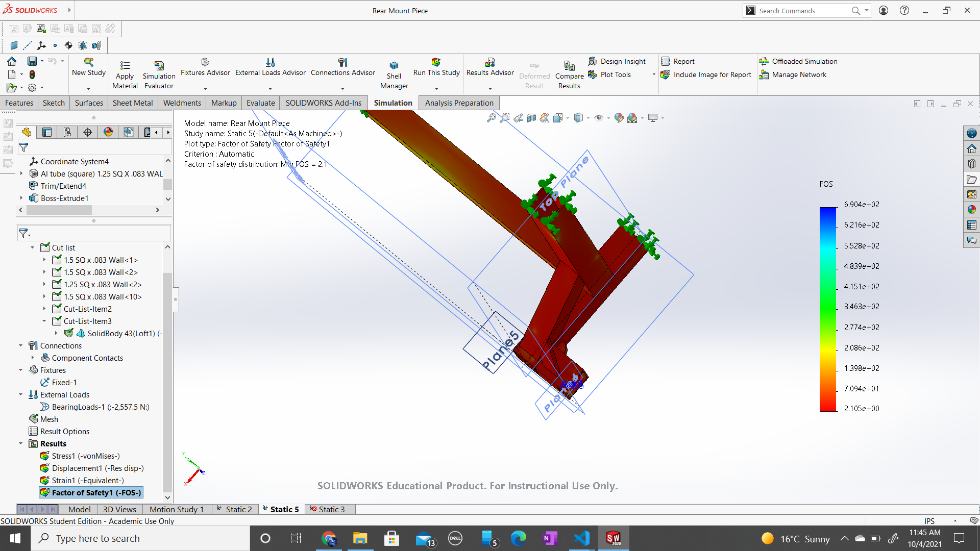Open Results Advisor

490,67
